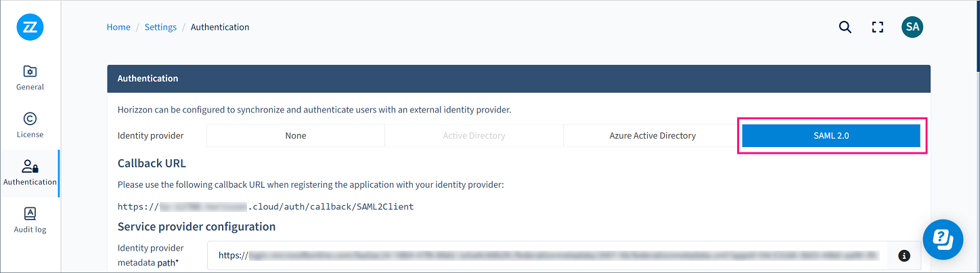Screen dimensions: 980x273
Task: Click the Authentication breadcrumb item
Action: (220, 27)
